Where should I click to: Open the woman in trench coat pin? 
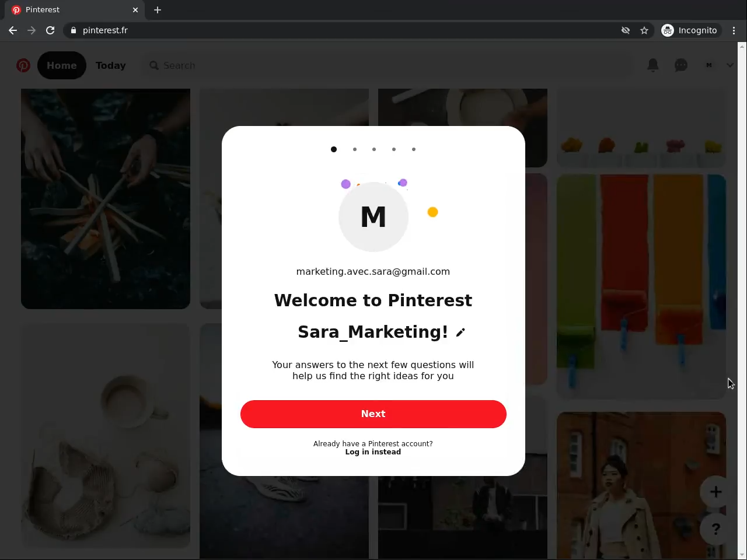(x=641, y=485)
